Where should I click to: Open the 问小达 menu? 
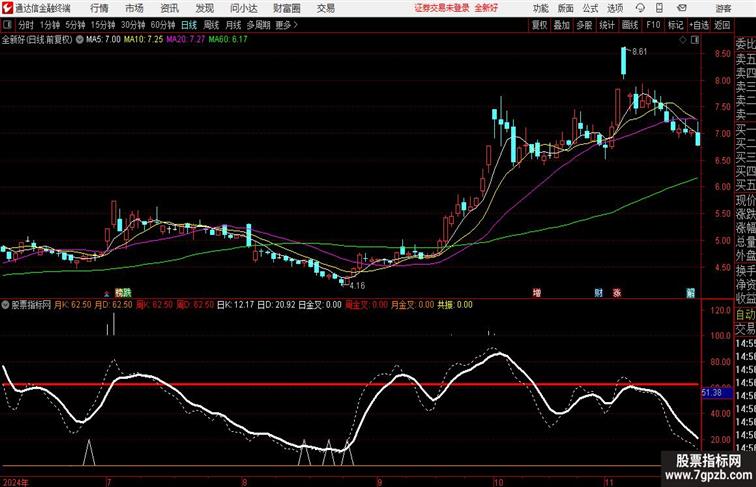[244, 8]
